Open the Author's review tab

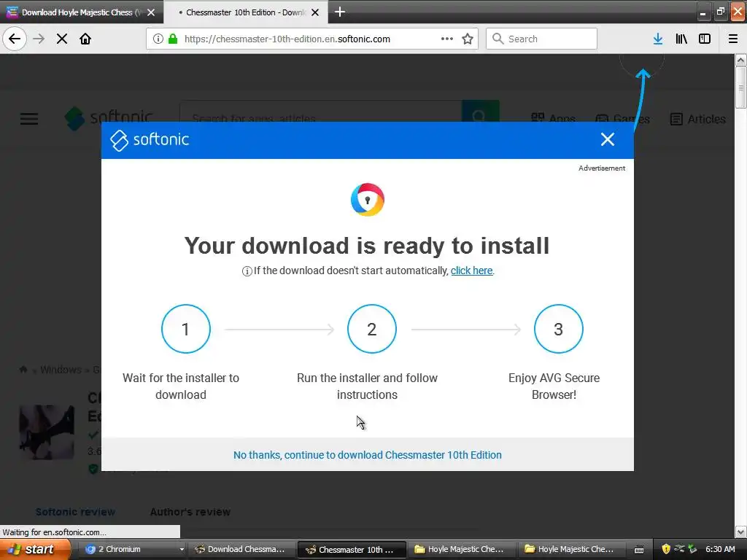(190, 512)
